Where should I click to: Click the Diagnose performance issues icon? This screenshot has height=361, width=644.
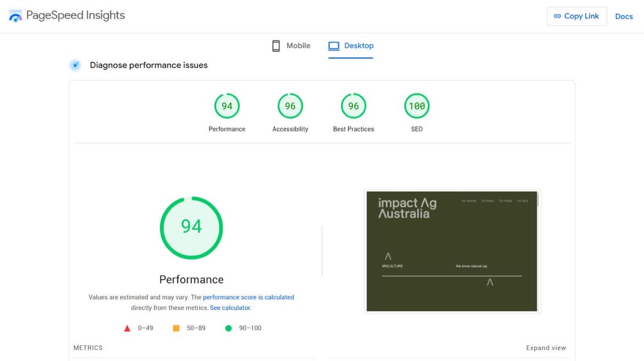[75, 65]
